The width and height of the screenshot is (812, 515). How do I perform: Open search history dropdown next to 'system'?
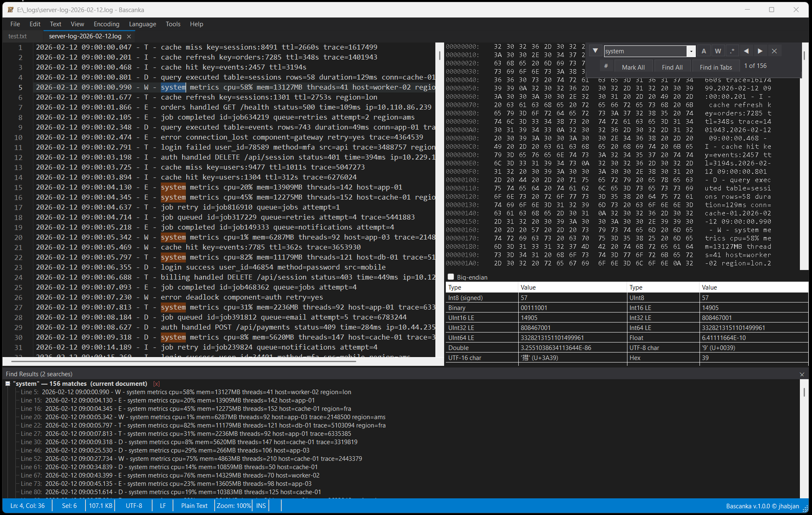point(691,51)
